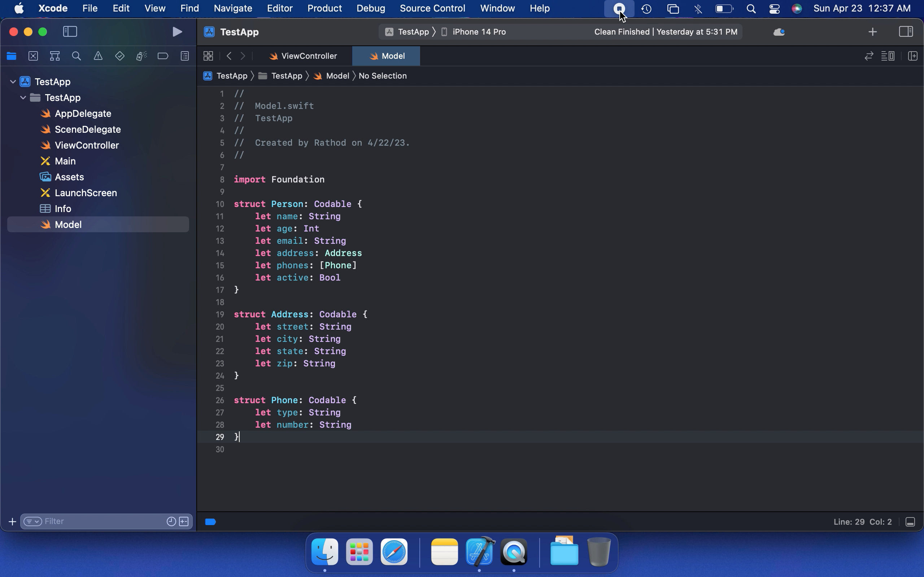Collapse the TestApp folder group
The height and width of the screenshot is (577, 924).
(23, 98)
